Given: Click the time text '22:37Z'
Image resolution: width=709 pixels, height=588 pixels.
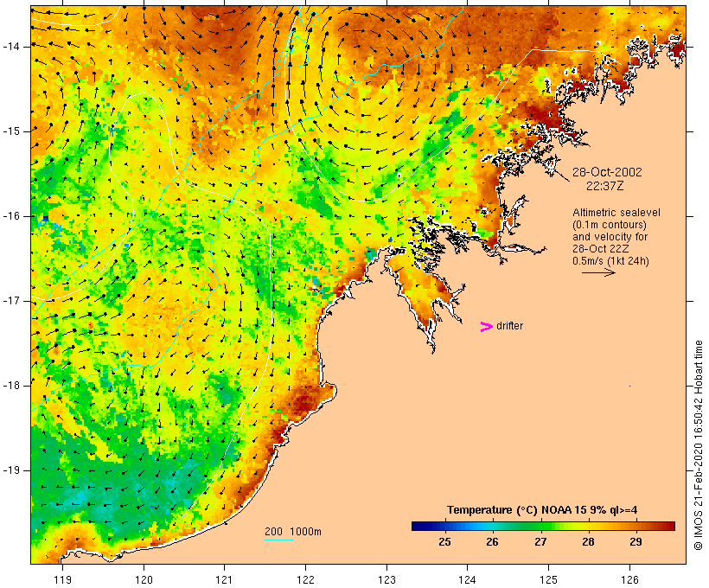Looking at the screenshot, I should coord(605,186).
